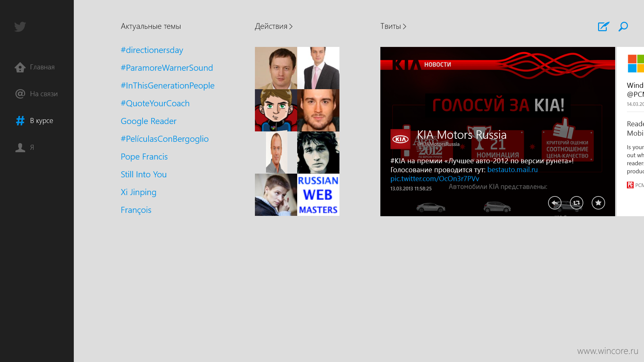Screen dimensions: 644x362
Task: Open the man in suit with pink tie avatar
Action: (x=318, y=68)
